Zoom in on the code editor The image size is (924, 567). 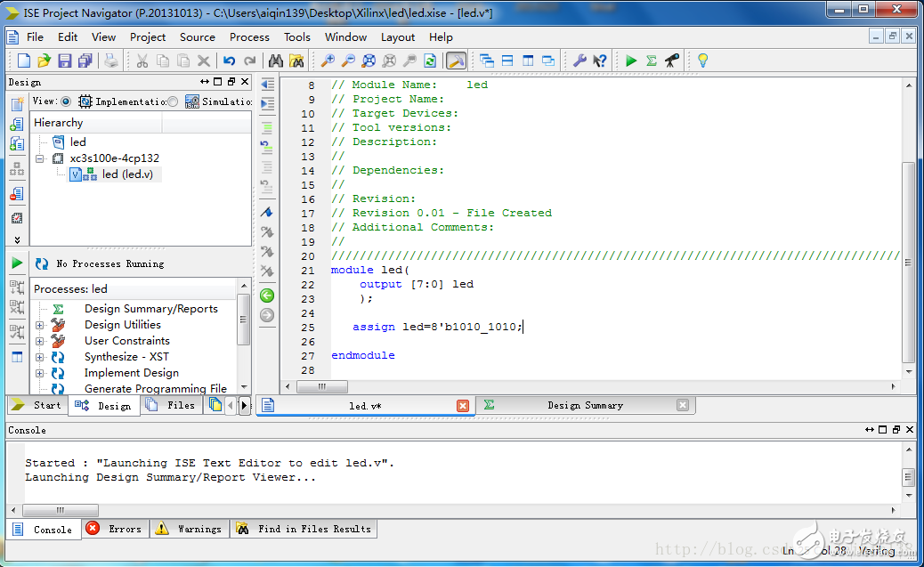pos(326,60)
